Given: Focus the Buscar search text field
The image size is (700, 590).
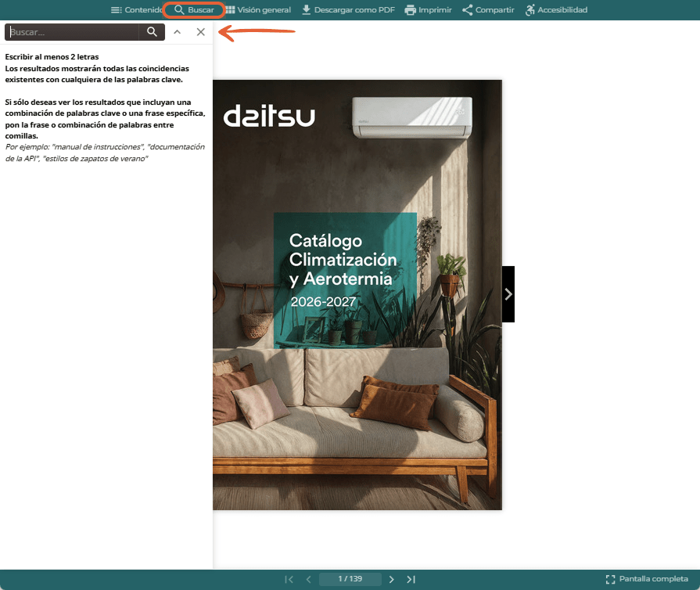Looking at the screenshot, I should [72, 32].
